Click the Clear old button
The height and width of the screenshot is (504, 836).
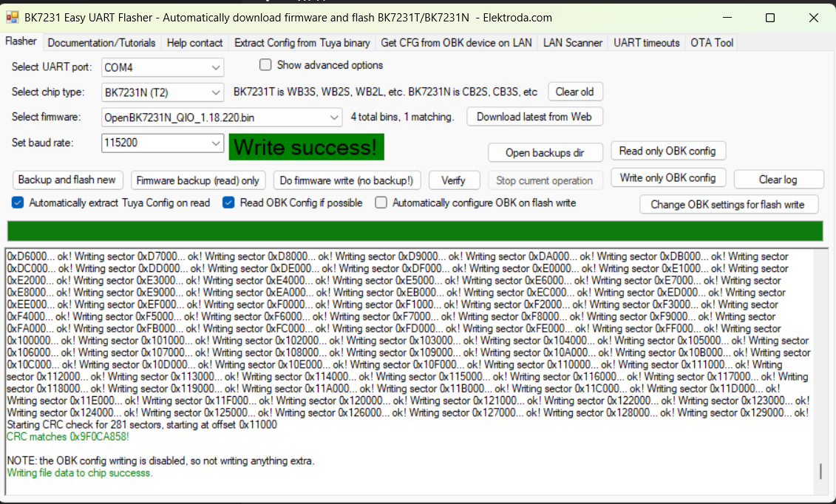click(575, 92)
